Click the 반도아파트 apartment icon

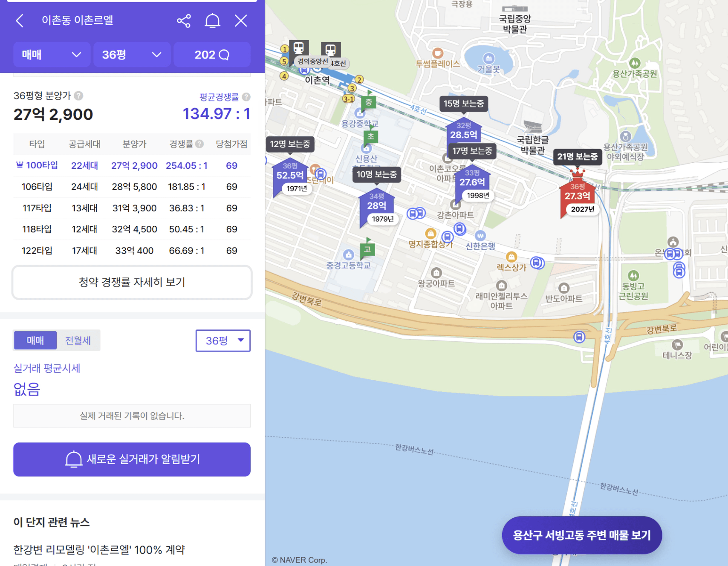[564, 288]
